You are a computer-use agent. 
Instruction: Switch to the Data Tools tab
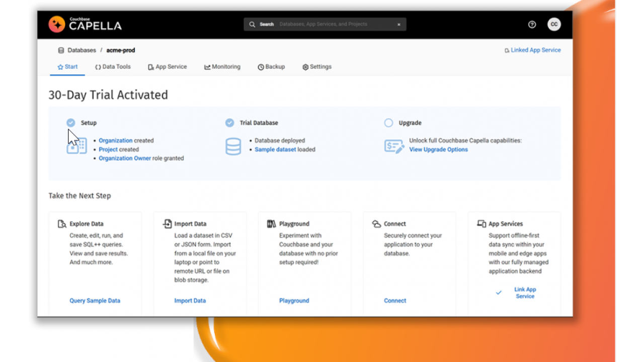click(x=113, y=67)
